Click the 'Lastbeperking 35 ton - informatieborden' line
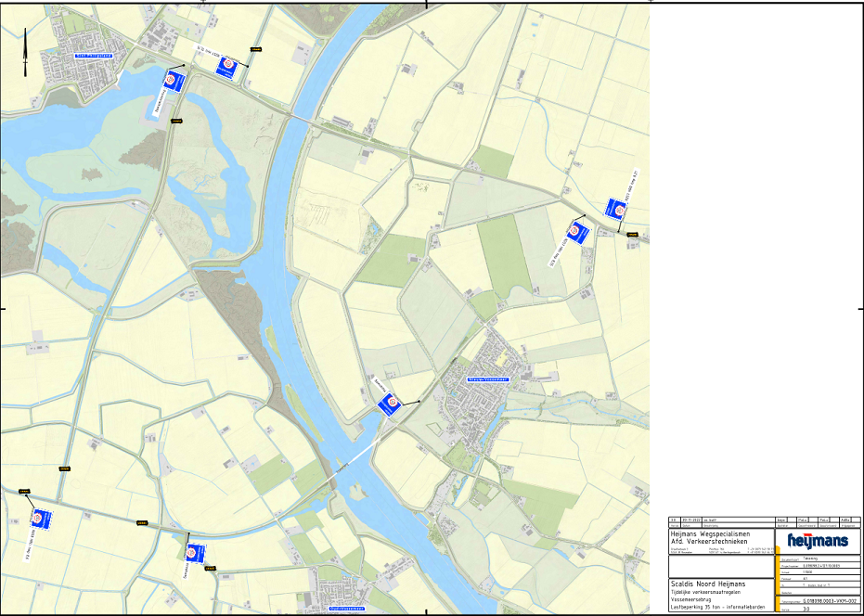 click(719, 608)
